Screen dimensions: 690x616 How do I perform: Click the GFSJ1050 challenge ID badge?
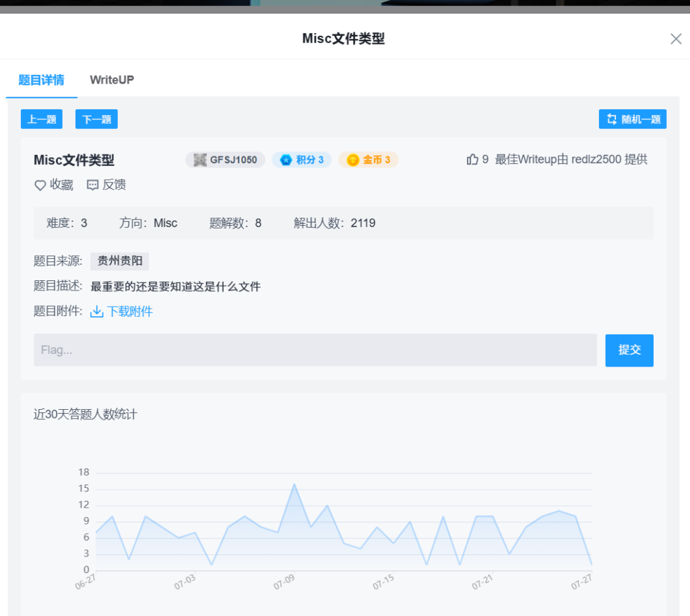tap(226, 160)
